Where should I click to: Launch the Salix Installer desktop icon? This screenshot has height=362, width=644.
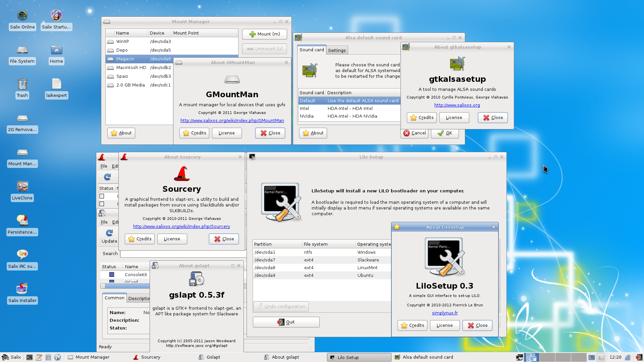click(x=22, y=289)
